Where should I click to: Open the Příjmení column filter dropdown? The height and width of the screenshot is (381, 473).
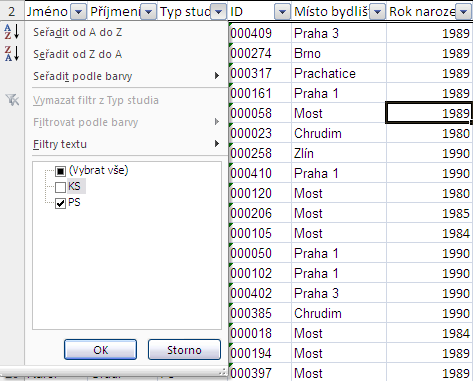[x=149, y=12]
